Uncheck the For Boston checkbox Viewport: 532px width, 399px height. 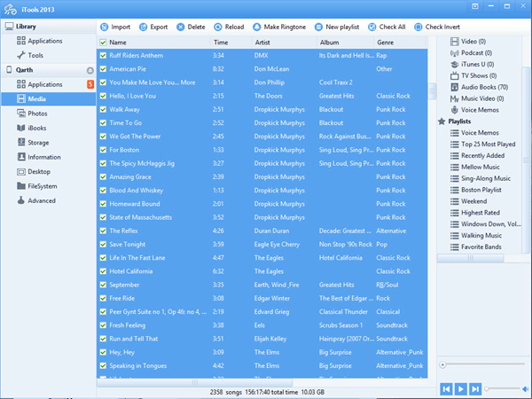click(103, 150)
